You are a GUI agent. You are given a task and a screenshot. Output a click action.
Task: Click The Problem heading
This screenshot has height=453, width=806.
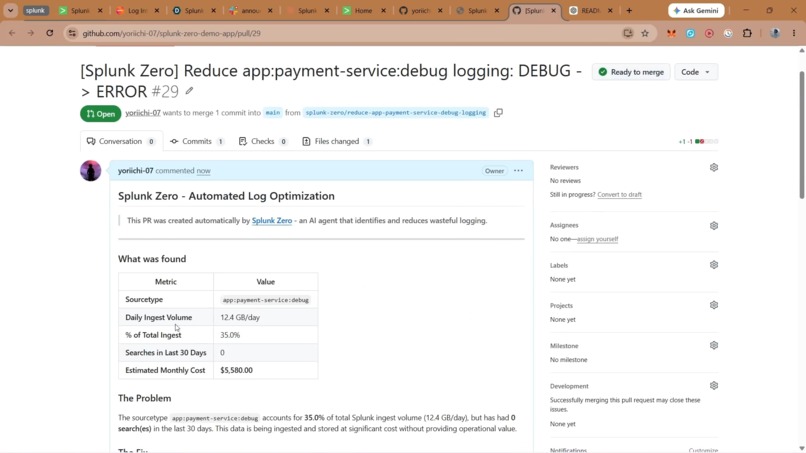[x=144, y=398]
